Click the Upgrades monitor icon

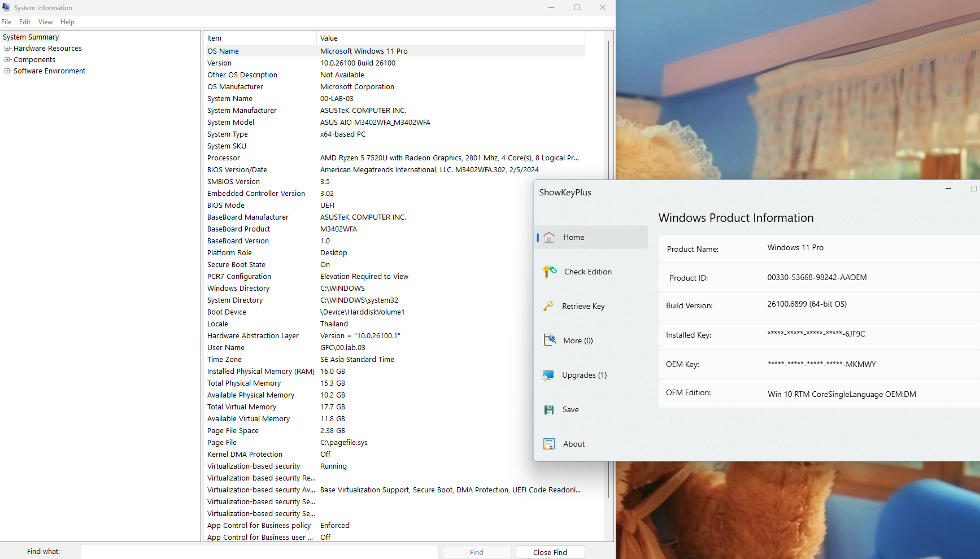click(x=548, y=375)
